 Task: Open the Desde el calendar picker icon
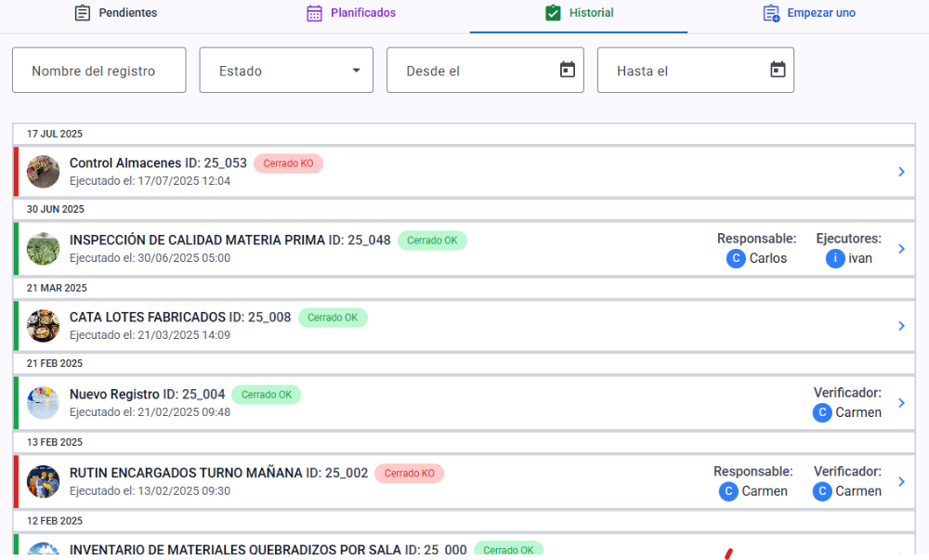tap(568, 70)
